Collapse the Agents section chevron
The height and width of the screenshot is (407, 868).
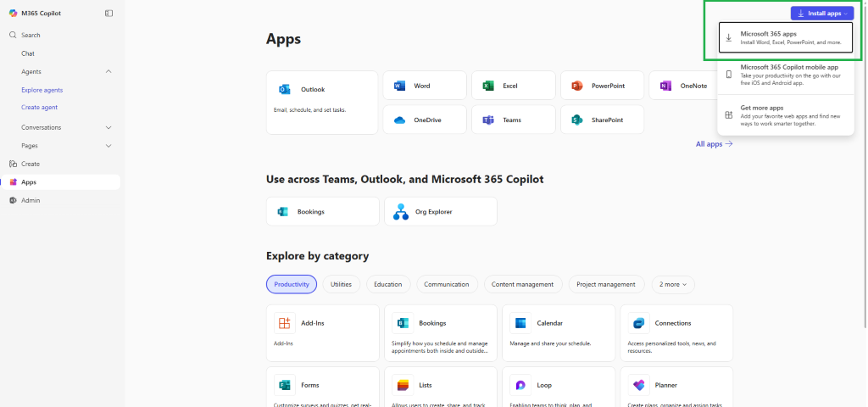[x=108, y=71]
